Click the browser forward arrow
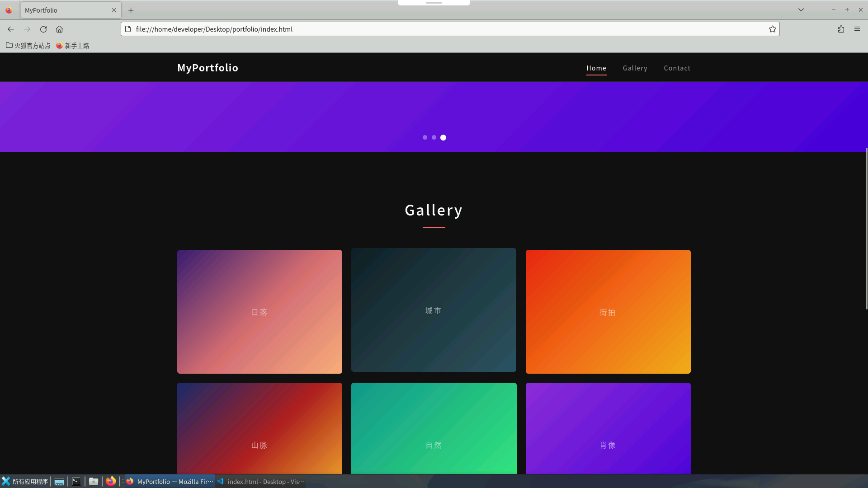This screenshot has width=868, height=488. pos(27,29)
